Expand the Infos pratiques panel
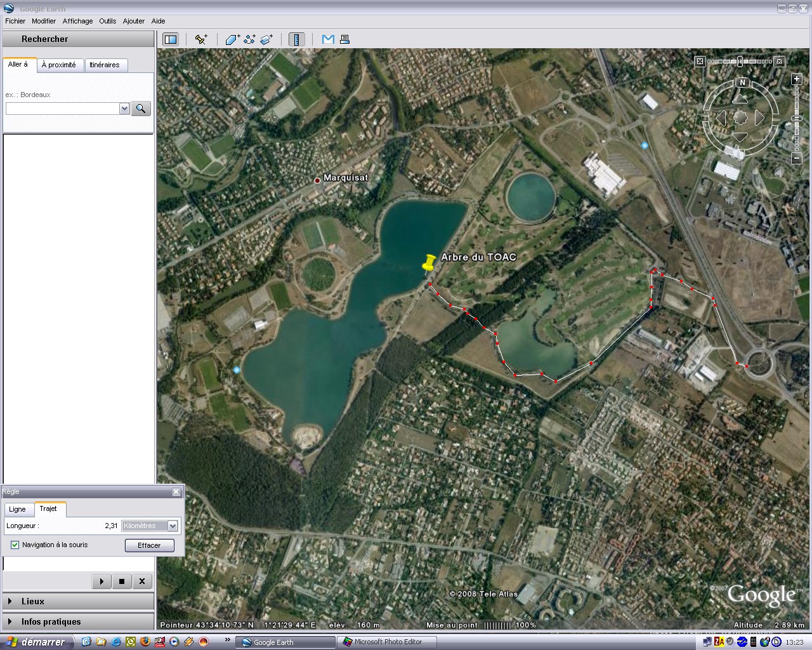 [x=79, y=621]
